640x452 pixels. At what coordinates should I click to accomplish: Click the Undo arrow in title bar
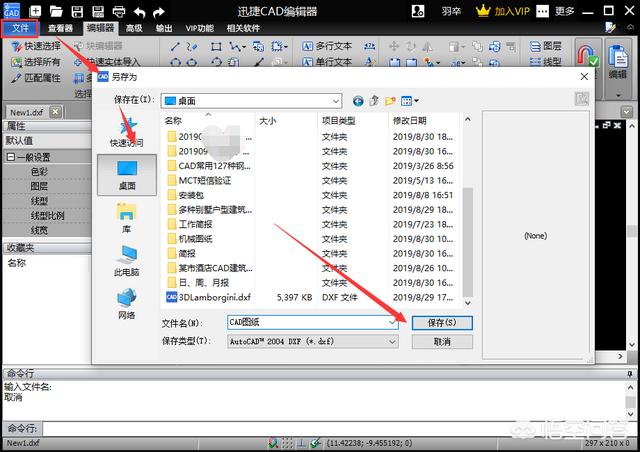(x=140, y=12)
